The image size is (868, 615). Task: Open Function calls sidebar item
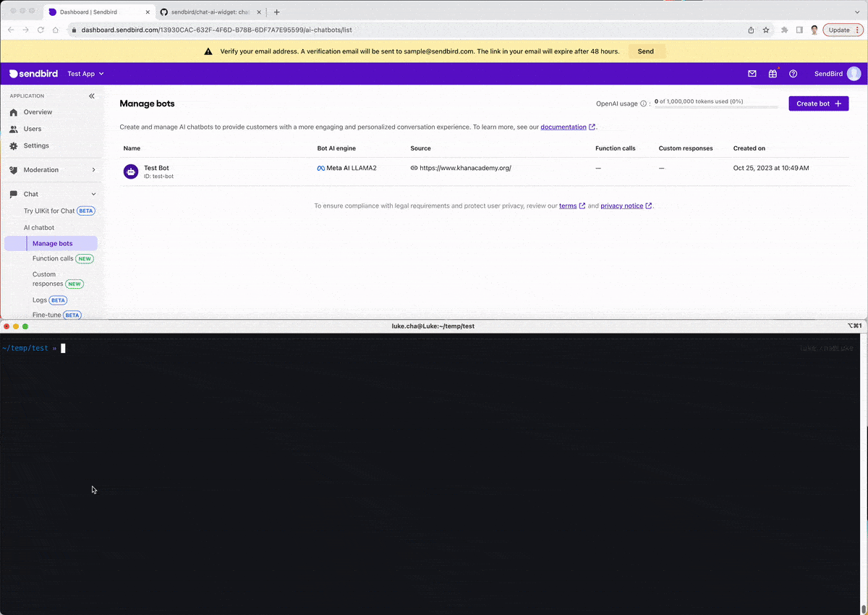point(63,258)
